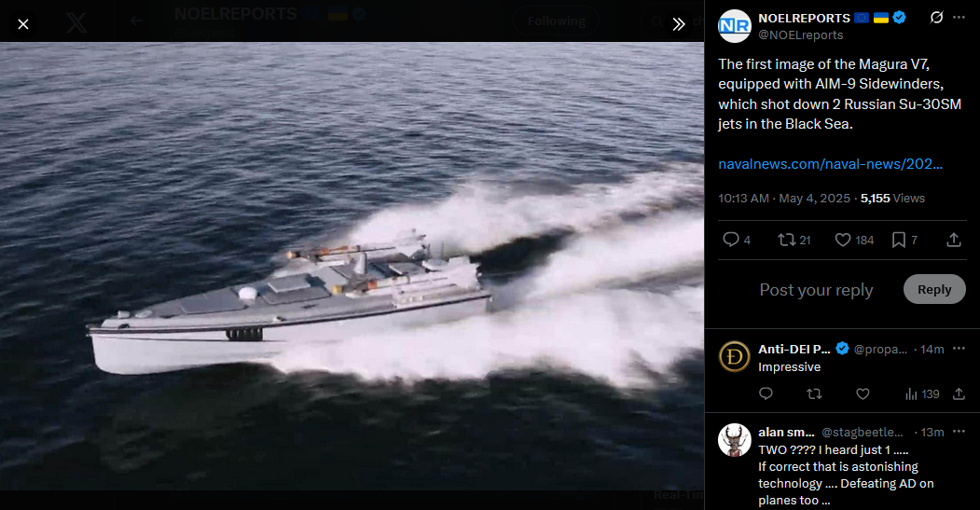Open more options on the Impressive reply
This screenshot has height=510, width=980.
[x=959, y=349]
